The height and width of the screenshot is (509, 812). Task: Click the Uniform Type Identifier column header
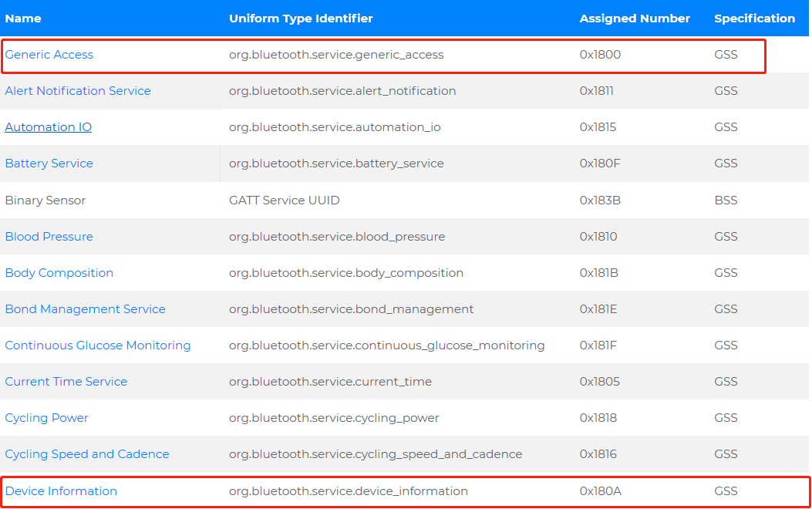click(x=301, y=19)
